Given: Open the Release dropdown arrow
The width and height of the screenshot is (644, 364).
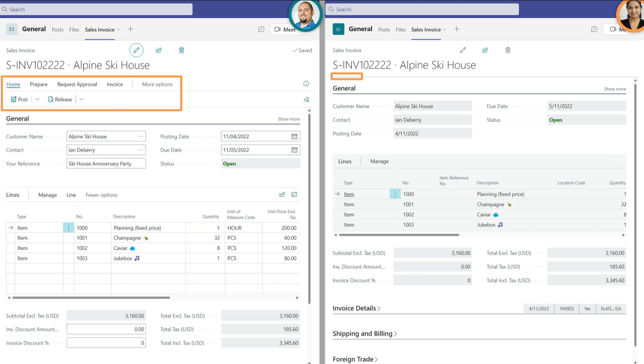Looking at the screenshot, I should pos(80,99).
